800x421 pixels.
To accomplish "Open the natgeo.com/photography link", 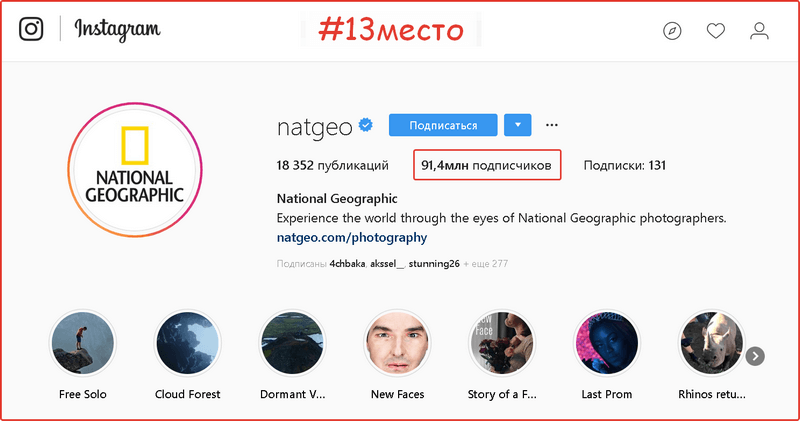I will pyautogui.click(x=352, y=238).
